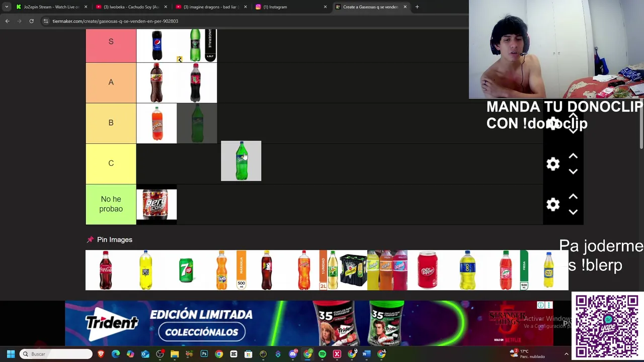Switch to the Iwobeka Cachudo Soy tab
644x362 pixels.
click(131, 7)
